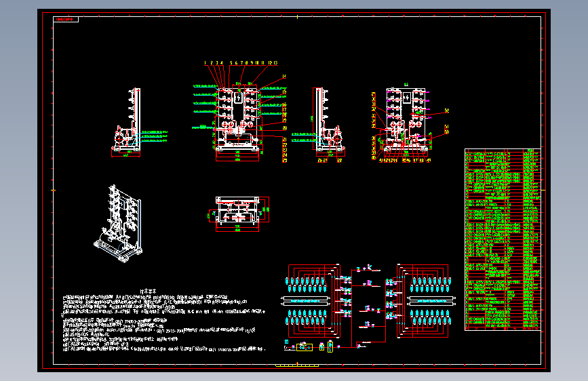Click the yellow scale bar at bottom border
Viewport: 588px width, 381px height.
(x=297, y=365)
